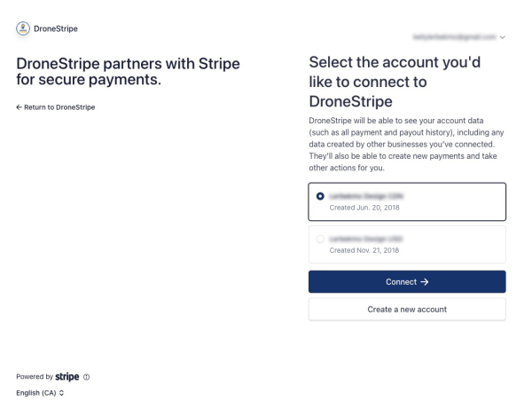
Task: Choose the account card created Nov. 21, 2018
Action: pyautogui.click(x=407, y=244)
